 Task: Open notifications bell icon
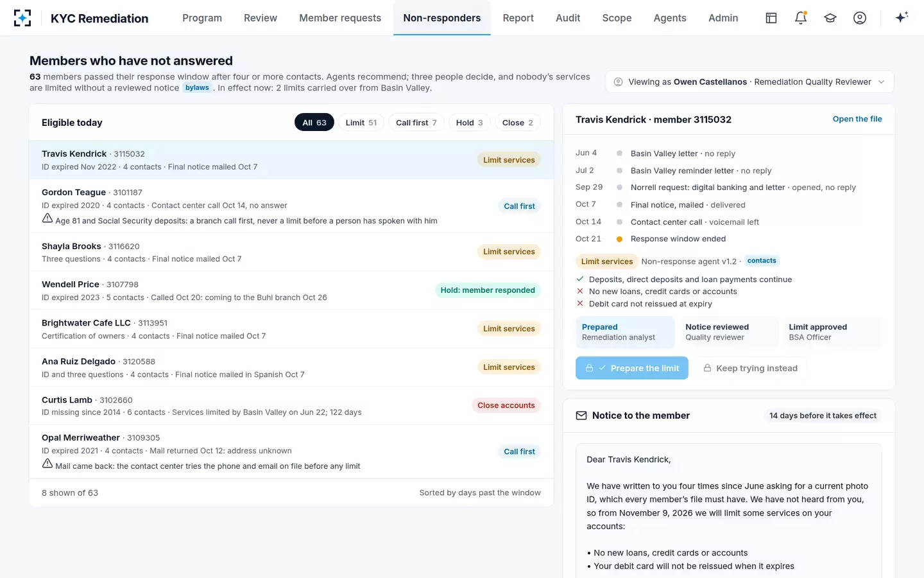(x=801, y=18)
